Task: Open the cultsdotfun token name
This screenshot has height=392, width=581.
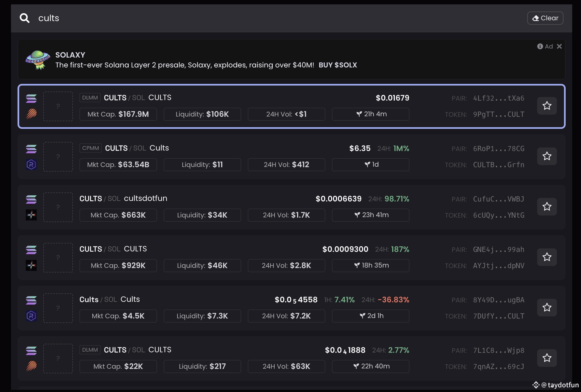Action: pos(146,198)
